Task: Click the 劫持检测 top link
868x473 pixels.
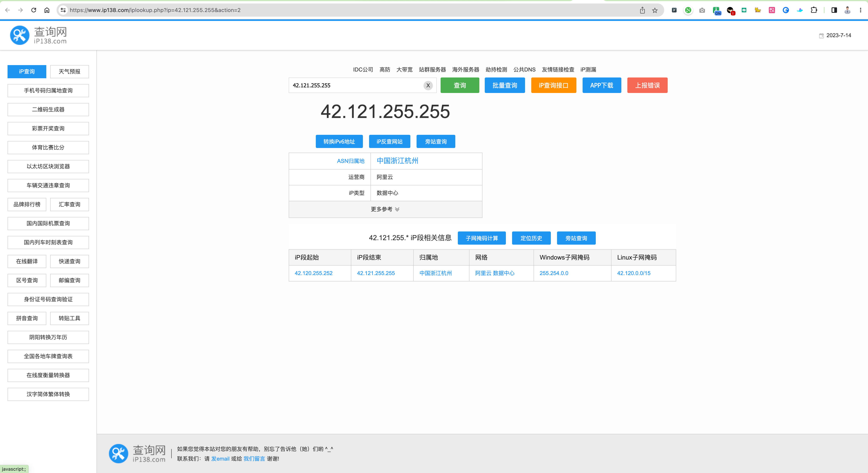Action: point(496,69)
